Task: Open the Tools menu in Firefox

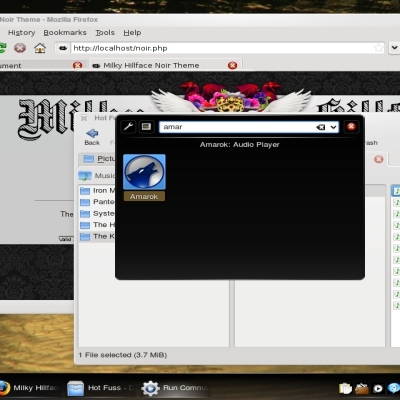Action: 105,33
